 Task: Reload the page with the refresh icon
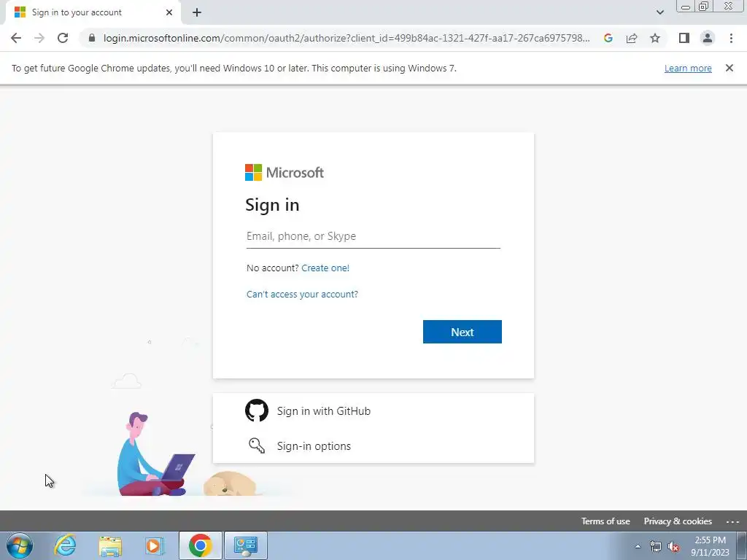tap(63, 38)
